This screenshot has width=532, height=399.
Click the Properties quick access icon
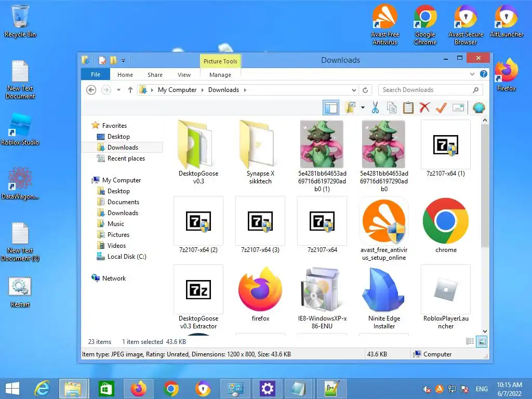tap(102, 60)
